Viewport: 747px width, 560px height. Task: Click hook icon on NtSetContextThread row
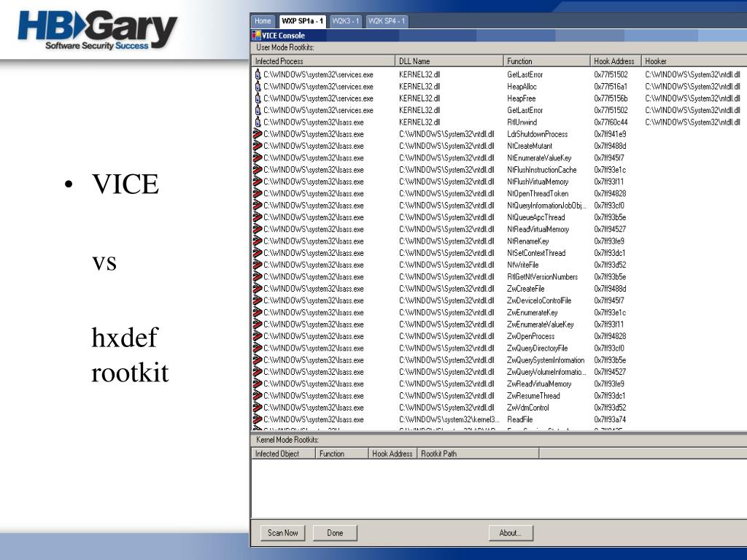(x=258, y=253)
